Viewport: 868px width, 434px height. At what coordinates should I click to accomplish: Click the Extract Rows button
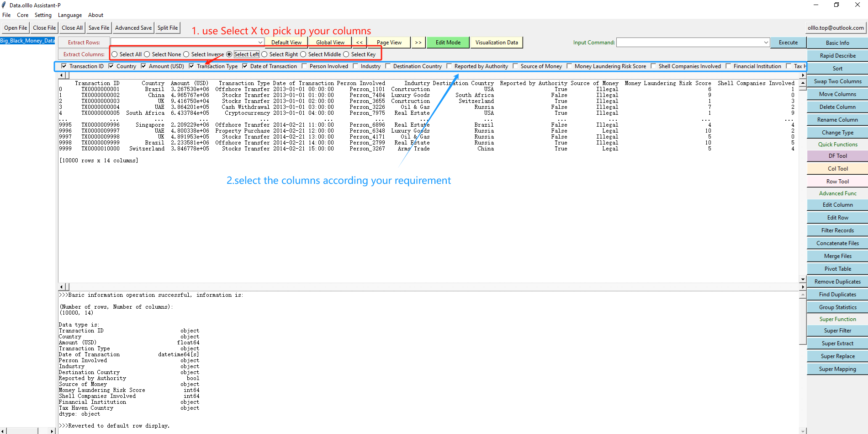click(84, 43)
